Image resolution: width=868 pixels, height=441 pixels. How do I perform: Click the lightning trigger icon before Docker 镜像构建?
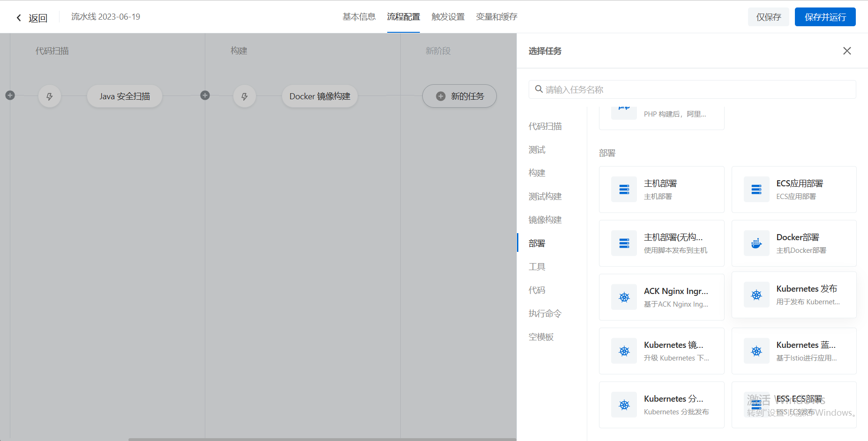point(245,96)
